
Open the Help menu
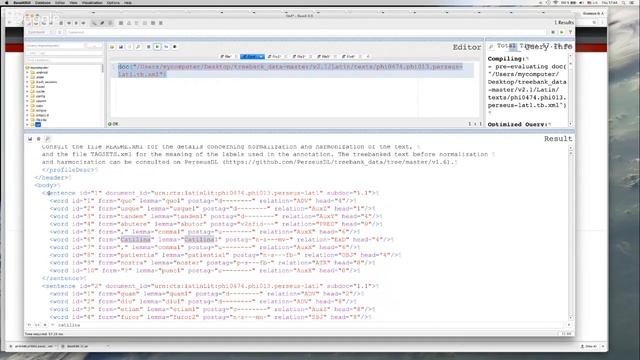point(128,2)
